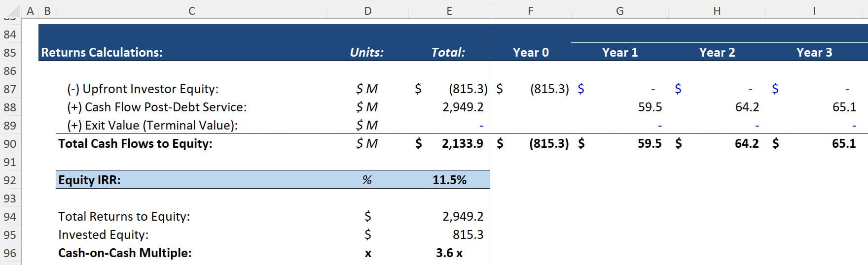Click Year 0 (815.3) in Total Cash Flows row
The width and height of the screenshot is (868, 265).
549,144
